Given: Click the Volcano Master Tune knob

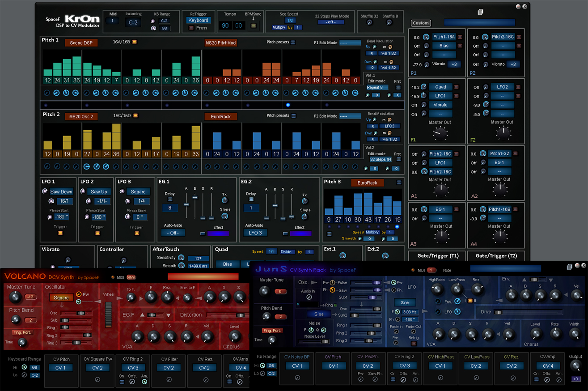Looking at the screenshot, I should point(16,297).
